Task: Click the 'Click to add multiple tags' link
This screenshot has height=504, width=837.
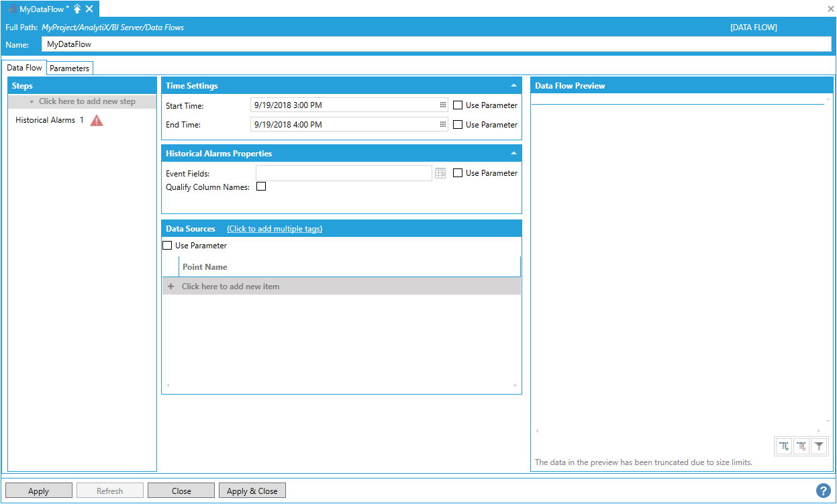Action: (275, 229)
